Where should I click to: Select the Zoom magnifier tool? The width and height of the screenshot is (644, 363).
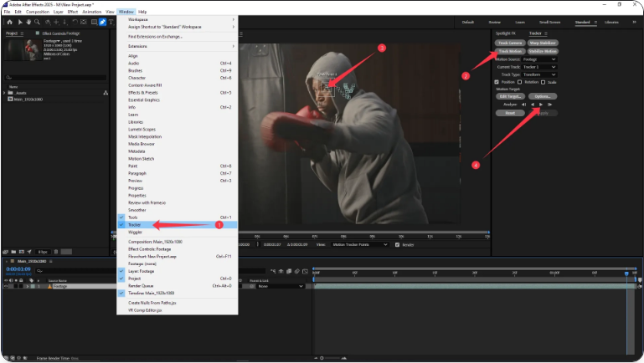click(x=36, y=22)
